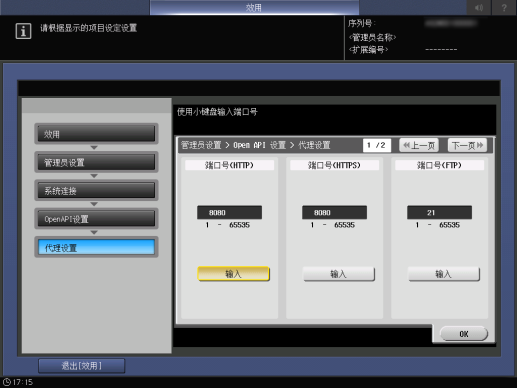The height and width of the screenshot is (388, 517).
Task: Select the 效用 tab at the top
Action: [254, 7]
